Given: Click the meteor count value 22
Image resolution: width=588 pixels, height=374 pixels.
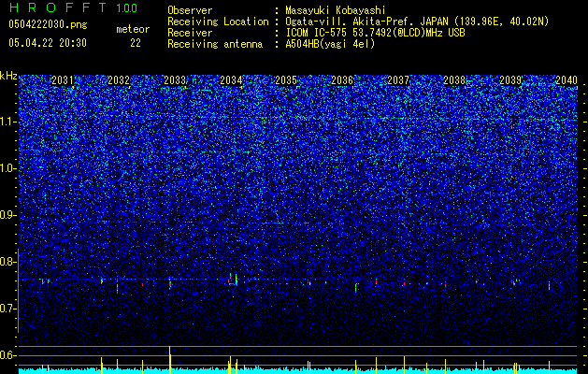Looking at the screenshot, I should [x=136, y=43].
